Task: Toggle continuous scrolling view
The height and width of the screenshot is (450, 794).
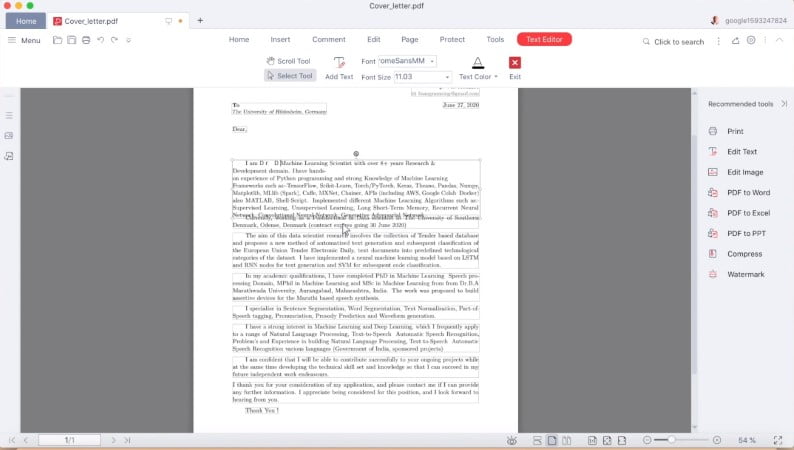Action: [x=537, y=440]
